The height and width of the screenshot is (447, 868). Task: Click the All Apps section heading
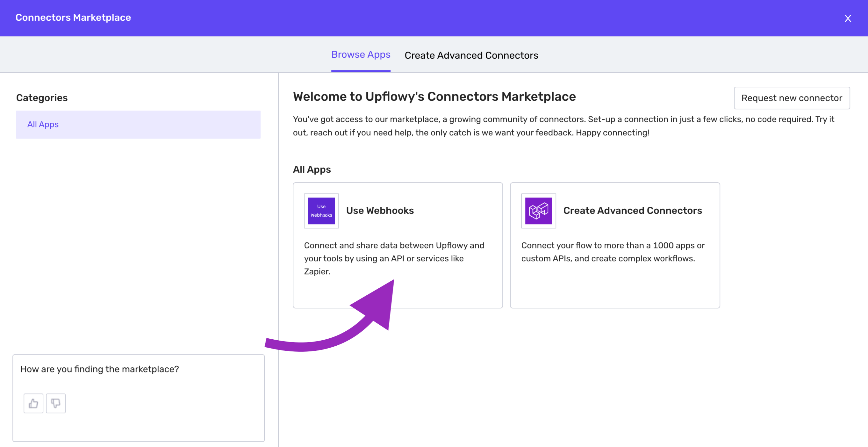[x=312, y=169]
